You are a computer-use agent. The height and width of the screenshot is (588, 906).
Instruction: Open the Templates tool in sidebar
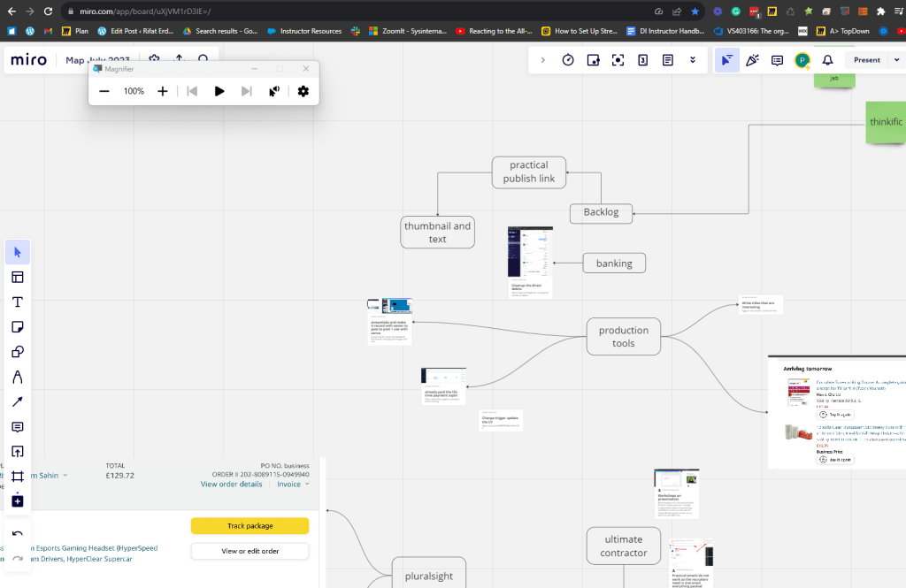tap(18, 278)
